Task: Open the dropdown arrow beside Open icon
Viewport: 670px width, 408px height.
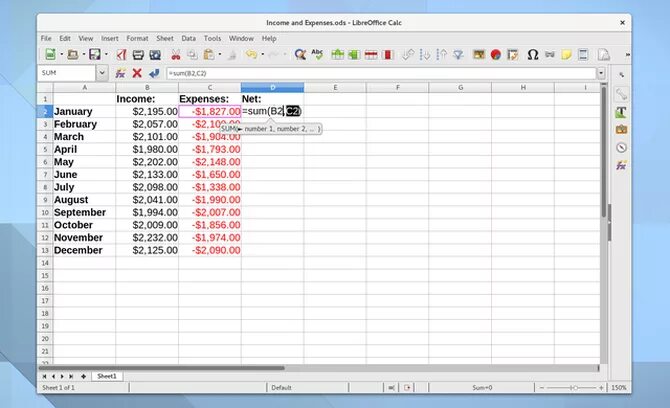Action: [83, 54]
